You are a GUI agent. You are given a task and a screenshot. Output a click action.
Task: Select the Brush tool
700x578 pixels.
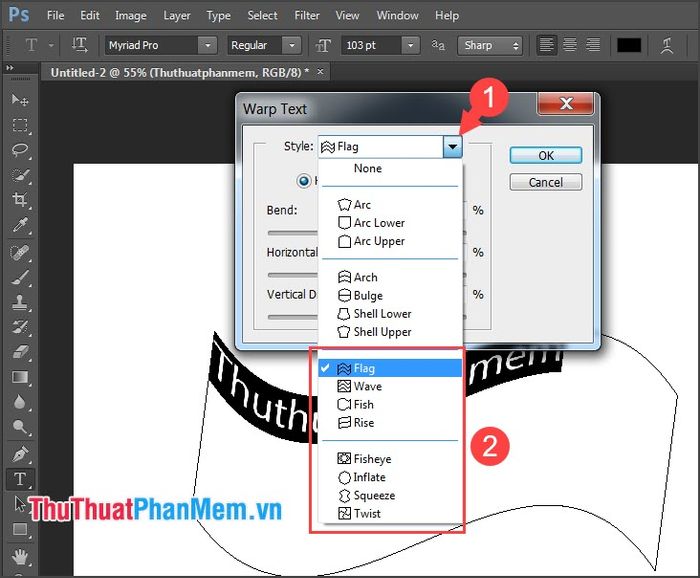[x=20, y=277]
